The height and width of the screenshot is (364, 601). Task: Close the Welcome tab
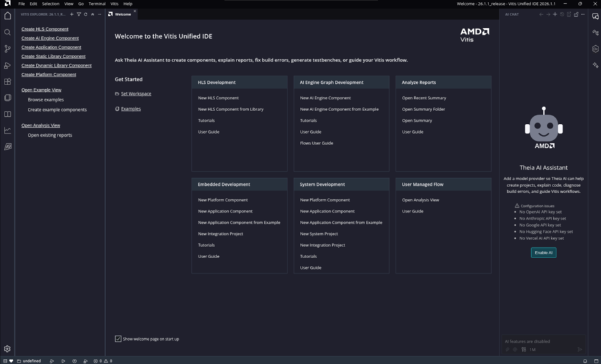[134, 11]
